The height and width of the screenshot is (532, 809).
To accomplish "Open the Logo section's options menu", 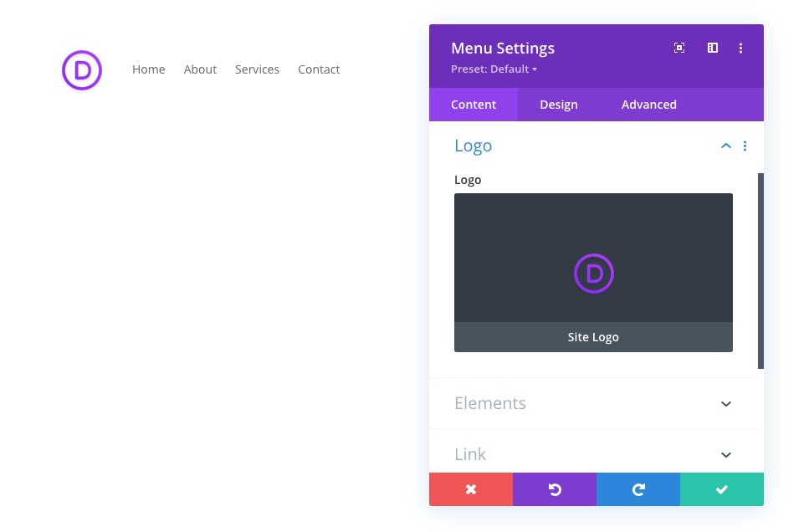I will coord(745,146).
